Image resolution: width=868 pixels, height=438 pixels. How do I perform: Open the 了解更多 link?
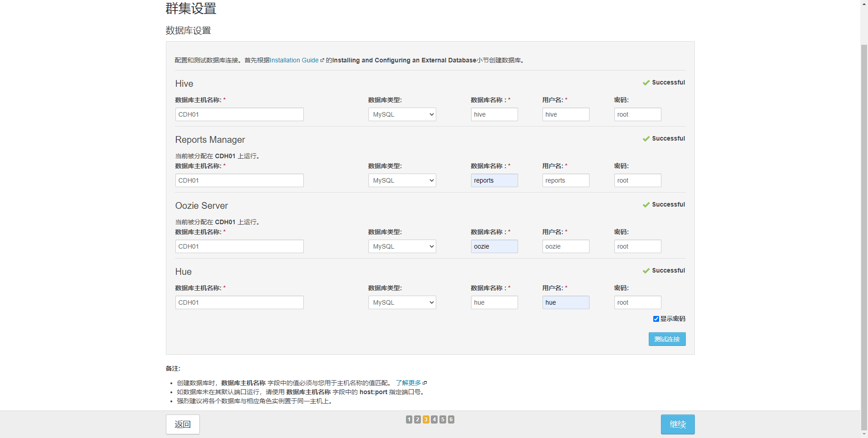(x=408, y=383)
